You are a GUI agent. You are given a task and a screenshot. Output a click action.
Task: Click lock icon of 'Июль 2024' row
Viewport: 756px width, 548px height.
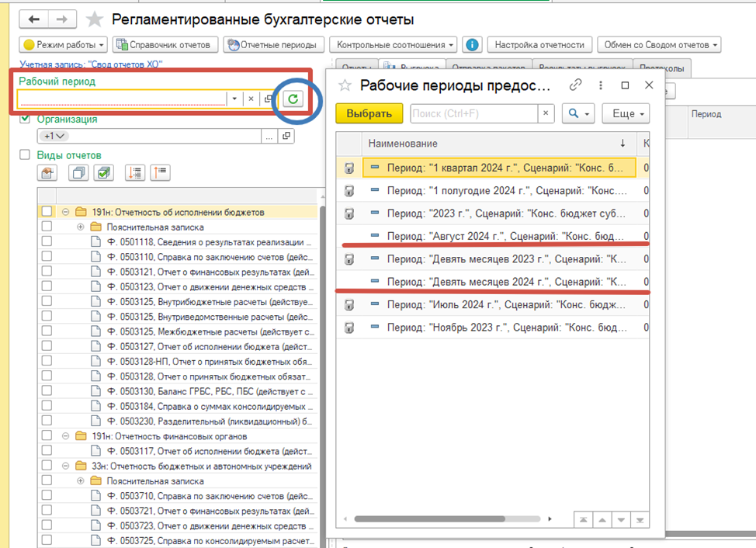point(349,305)
